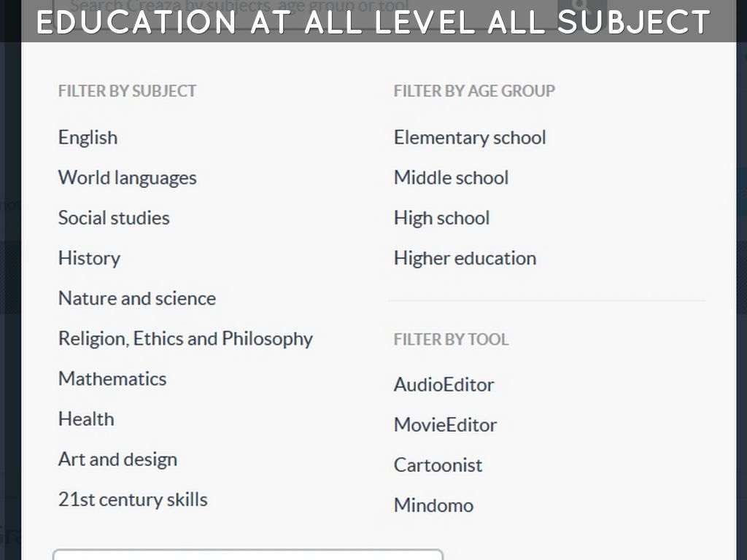Select the MovieEditor tool filter
Screen dimensions: 747x560
(445, 424)
